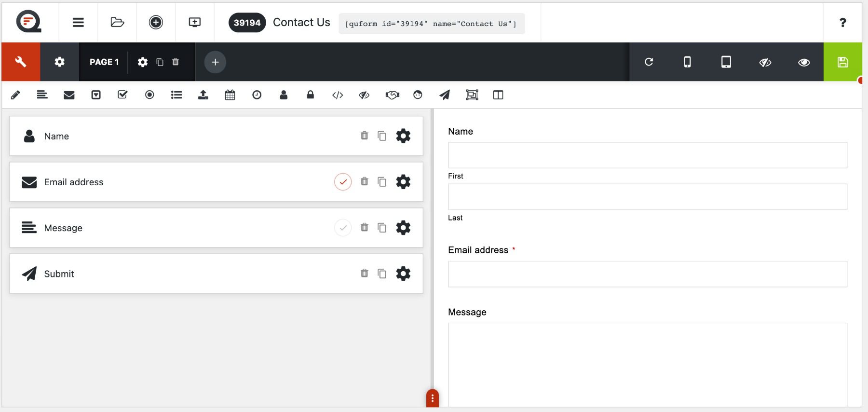The width and height of the screenshot is (868, 412).
Task: Duplicate the Name element
Action: click(382, 136)
